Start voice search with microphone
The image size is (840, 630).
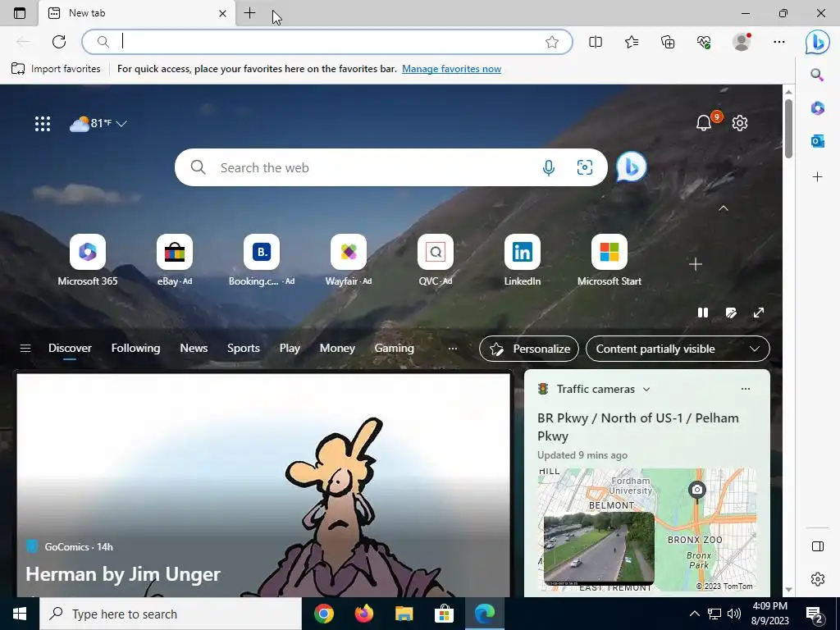pyautogui.click(x=549, y=167)
